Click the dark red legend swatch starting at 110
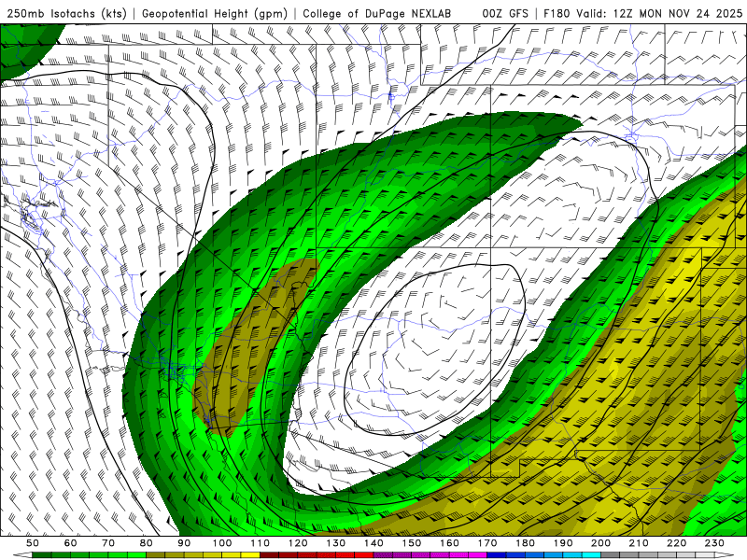The image size is (747, 560). (x=269, y=555)
